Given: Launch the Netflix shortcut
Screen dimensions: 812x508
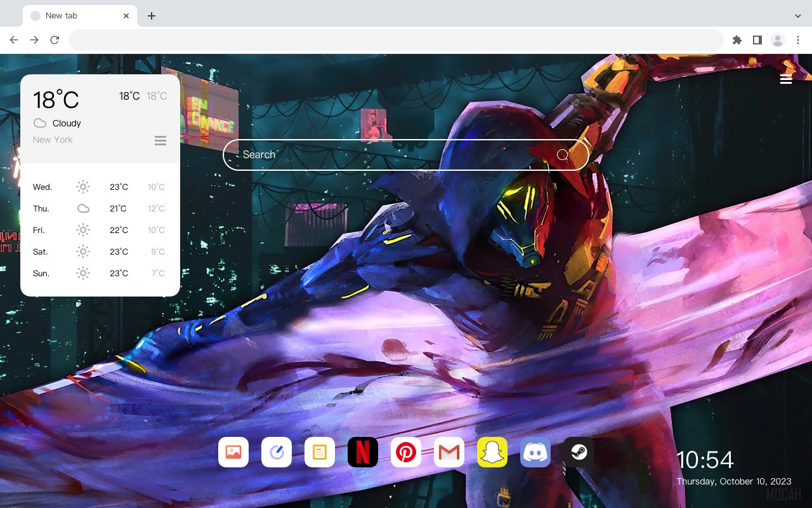Looking at the screenshot, I should pyautogui.click(x=363, y=452).
